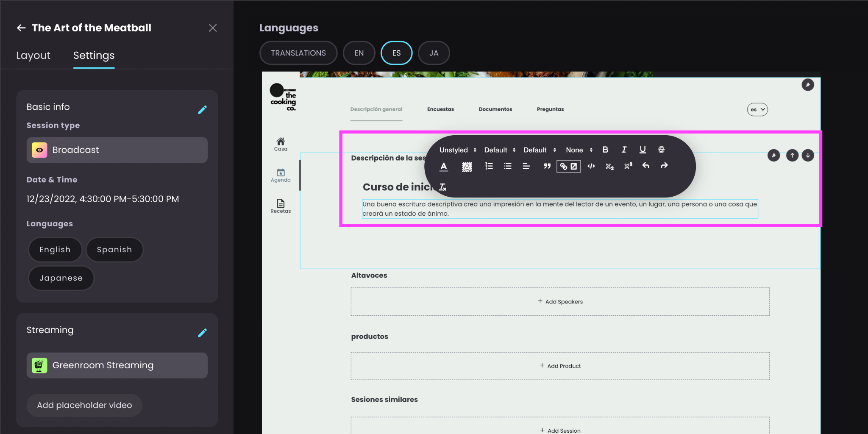The width and height of the screenshot is (868, 434).
Task: Open the None dropdown in toolbar
Action: point(579,150)
